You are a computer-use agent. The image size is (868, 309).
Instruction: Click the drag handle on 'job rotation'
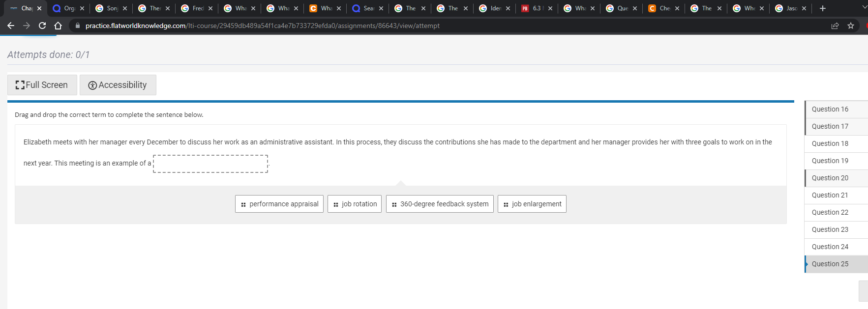click(336, 204)
